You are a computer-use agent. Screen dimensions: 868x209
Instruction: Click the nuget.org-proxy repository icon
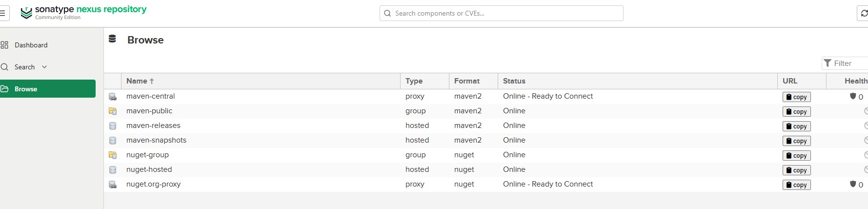[113, 185]
